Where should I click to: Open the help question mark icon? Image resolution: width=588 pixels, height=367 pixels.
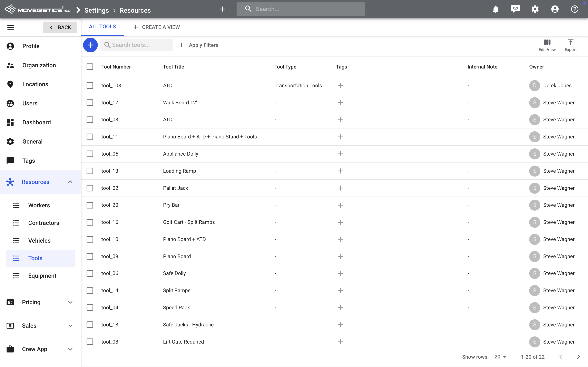[x=574, y=9]
